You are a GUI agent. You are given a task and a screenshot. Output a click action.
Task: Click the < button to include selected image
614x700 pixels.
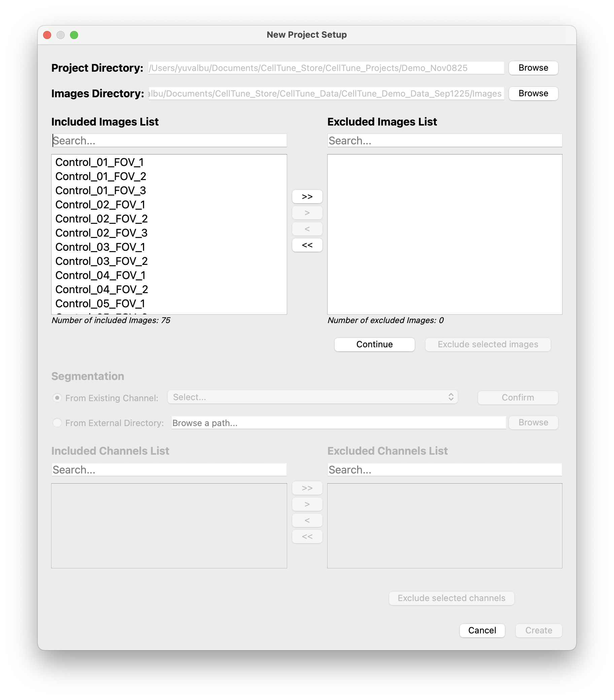(x=307, y=229)
